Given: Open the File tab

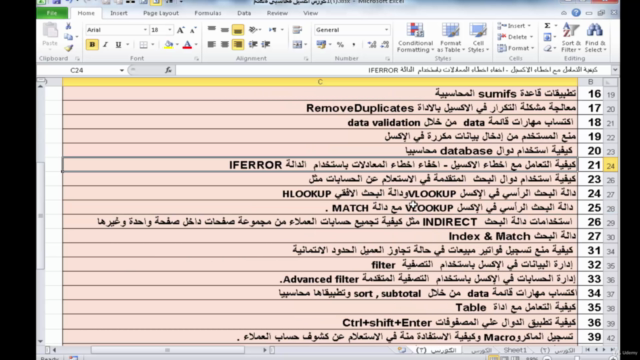Looking at the screenshot, I should [x=52, y=13].
